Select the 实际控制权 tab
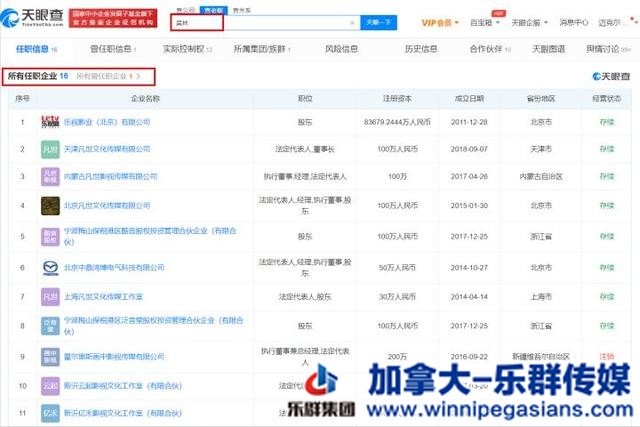 [187, 49]
